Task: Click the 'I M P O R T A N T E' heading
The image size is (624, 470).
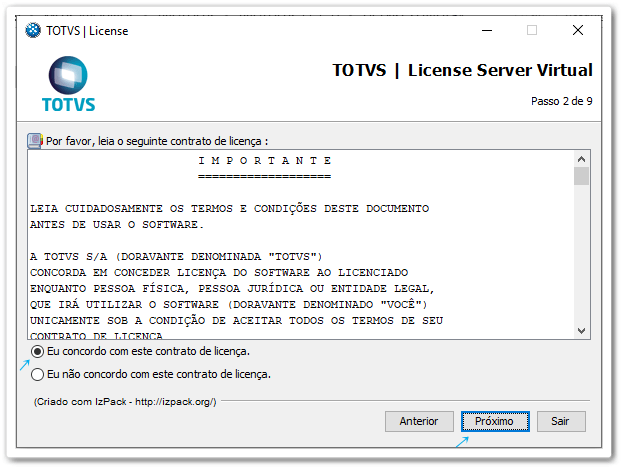Action: point(265,161)
